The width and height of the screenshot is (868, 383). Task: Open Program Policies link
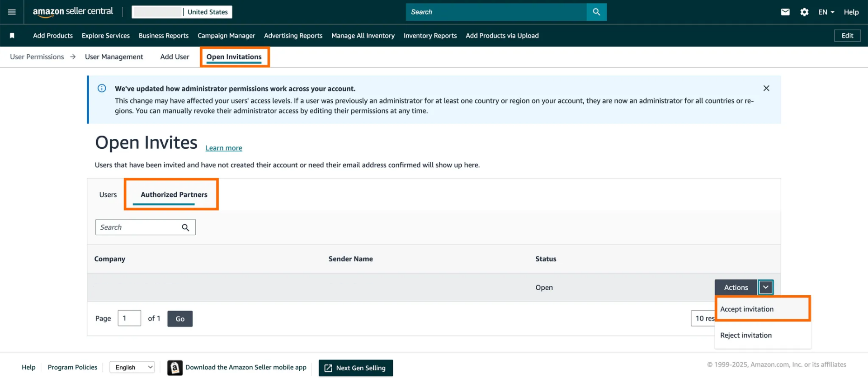[x=73, y=367]
